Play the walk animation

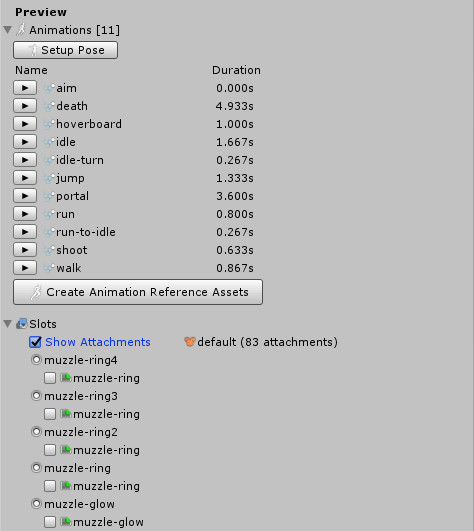click(25, 268)
